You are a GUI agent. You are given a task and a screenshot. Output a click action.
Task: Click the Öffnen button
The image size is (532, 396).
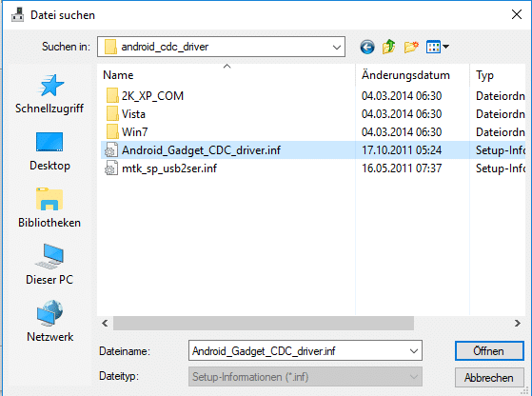tap(489, 351)
